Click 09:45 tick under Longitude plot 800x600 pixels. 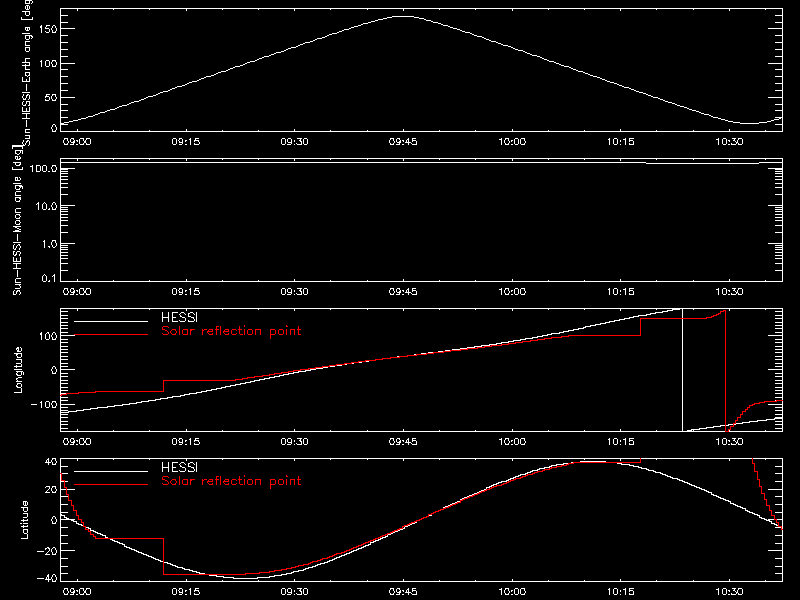403,441
